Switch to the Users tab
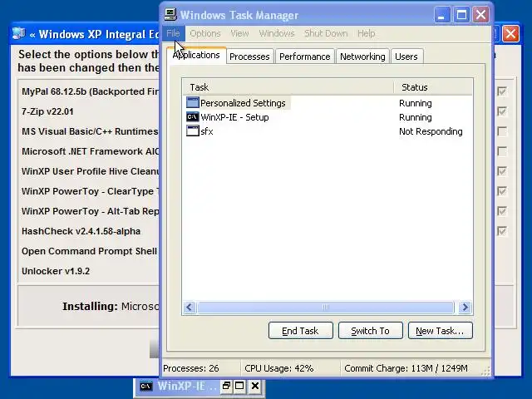 pyautogui.click(x=406, y=57)
